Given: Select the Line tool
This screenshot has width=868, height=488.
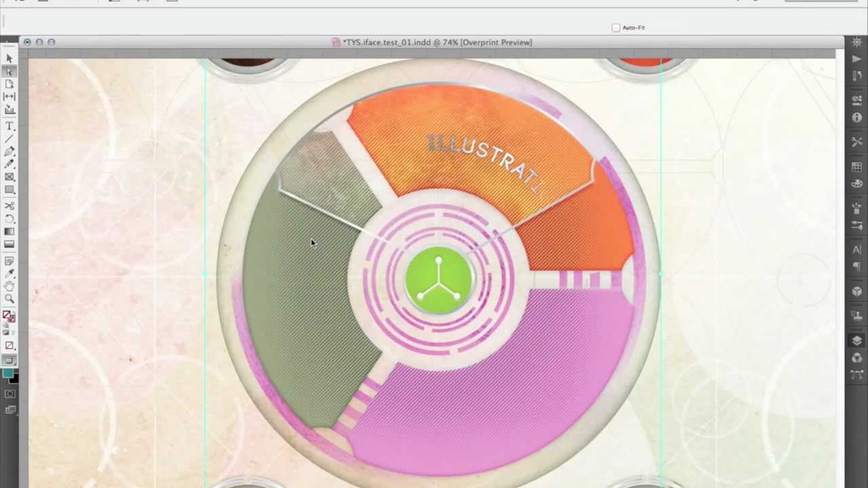Looking at the screenshot, I should coord(9,139).
